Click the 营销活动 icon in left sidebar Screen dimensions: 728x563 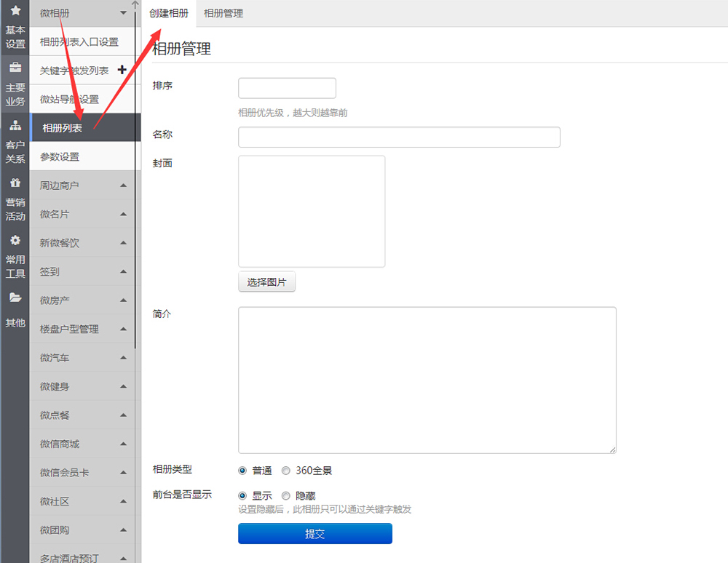point(15,183)
